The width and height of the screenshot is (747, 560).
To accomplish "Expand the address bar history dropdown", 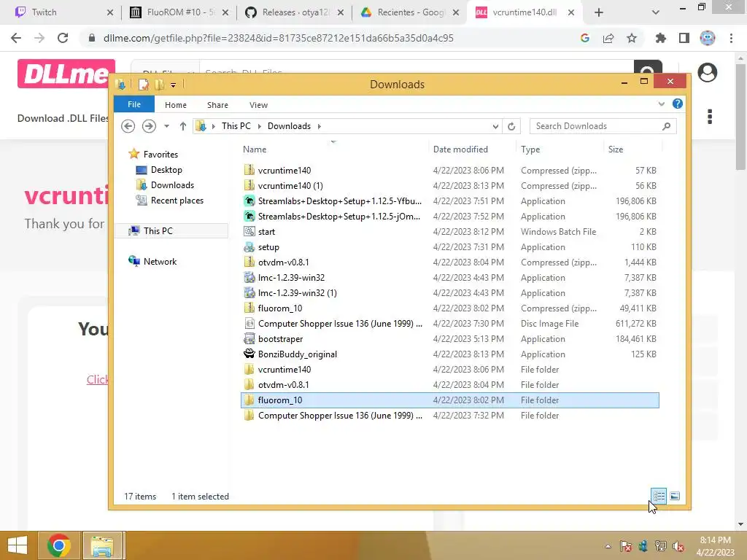I will [495, 126].
